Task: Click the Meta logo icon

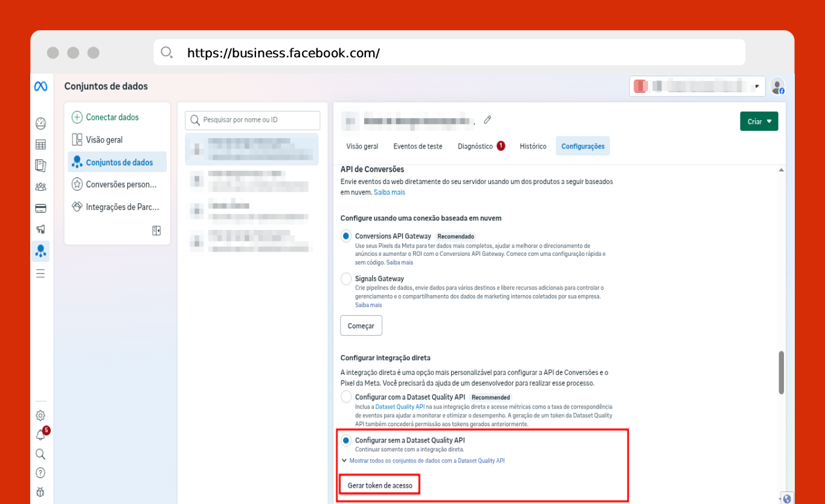Action: coord(40,86)
